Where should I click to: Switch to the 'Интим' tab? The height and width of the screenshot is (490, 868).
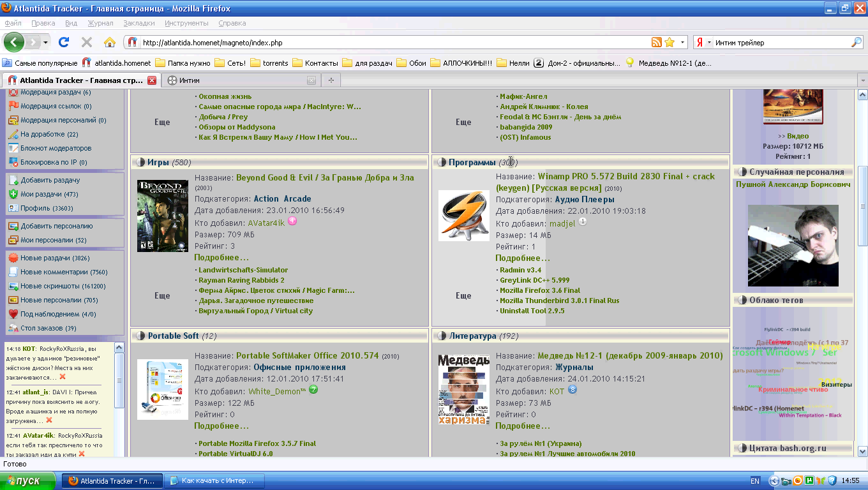pyautogui.click(x=240, y=80)
